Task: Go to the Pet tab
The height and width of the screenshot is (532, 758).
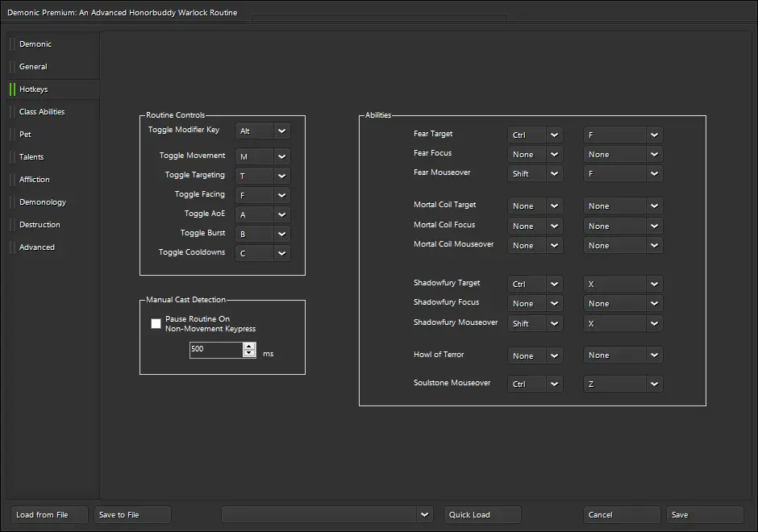Action: click(x=53, y=135)
